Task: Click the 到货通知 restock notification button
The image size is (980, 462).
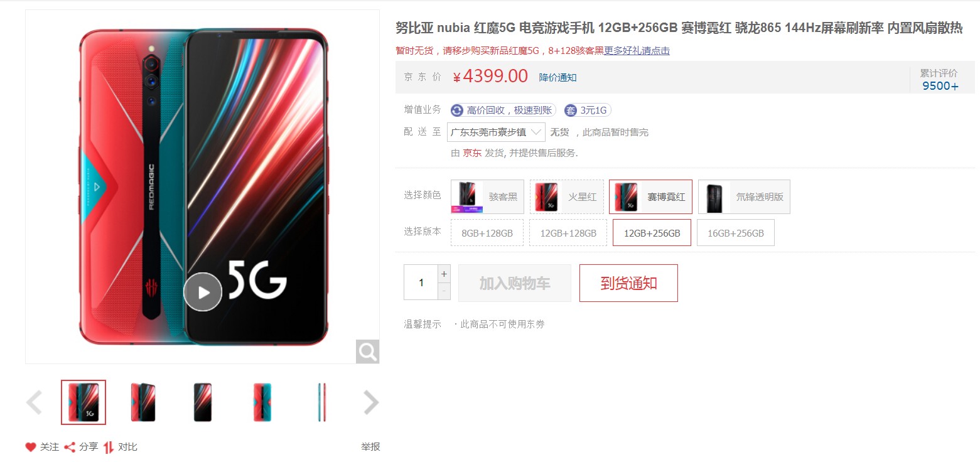Action: pos(628,283)
